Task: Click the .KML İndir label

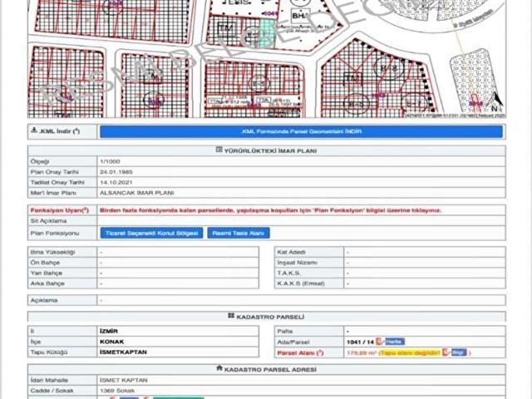Action: pos(59,131)
